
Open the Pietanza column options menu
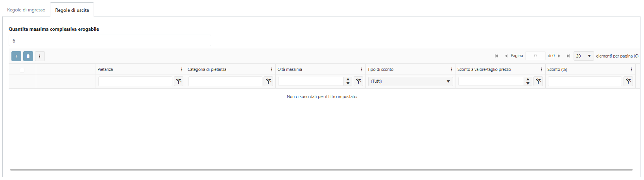(x=181, y=69)
